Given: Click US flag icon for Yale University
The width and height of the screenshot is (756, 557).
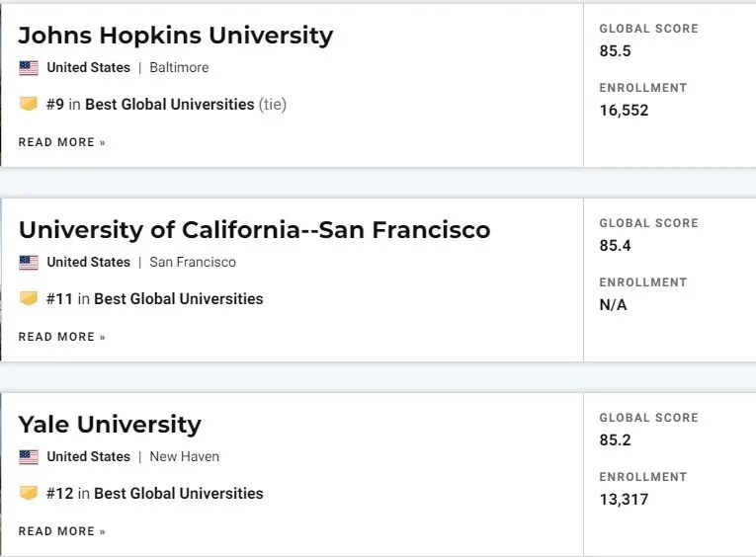Looking at the screenshot, I should (x=29, y=457).
